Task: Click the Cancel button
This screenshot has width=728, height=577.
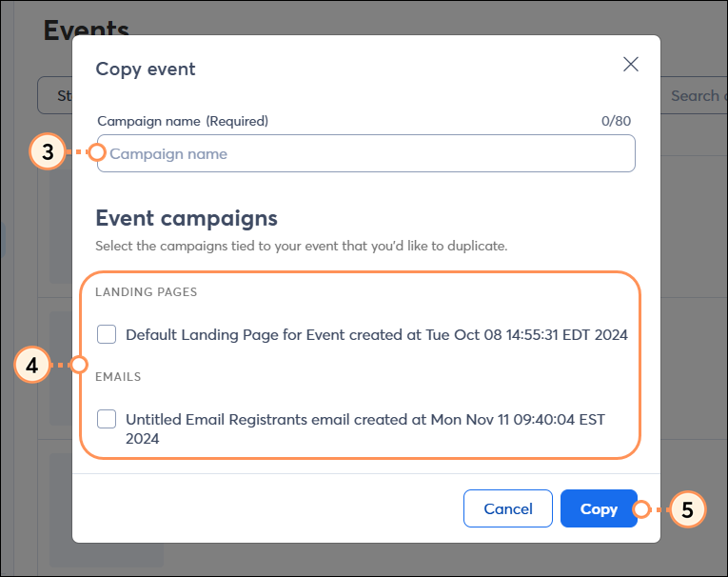Action: (508, 508)
